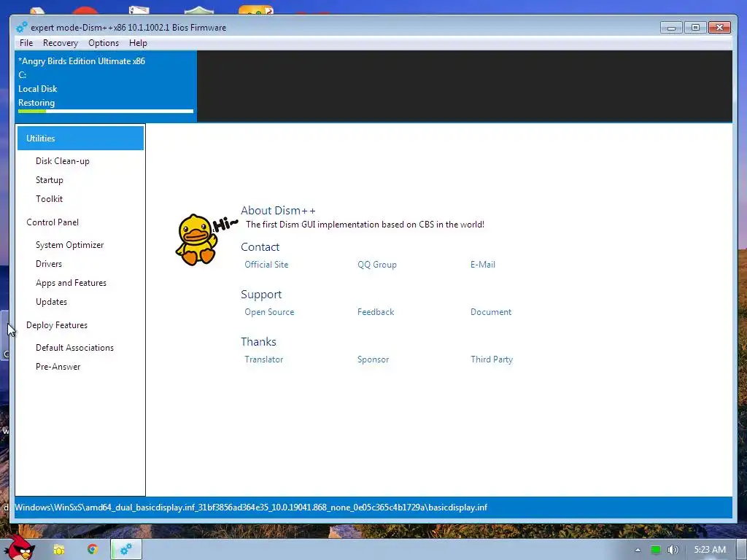747x560 pixels.
Task: Open the Updates page
Action: pyautogui.click(x=52, y=302)
